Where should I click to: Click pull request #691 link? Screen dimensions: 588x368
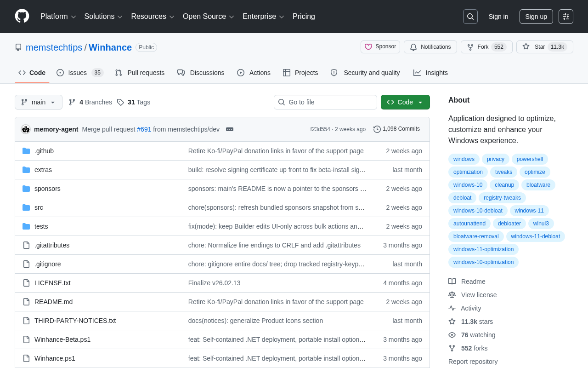coord(144,129)
